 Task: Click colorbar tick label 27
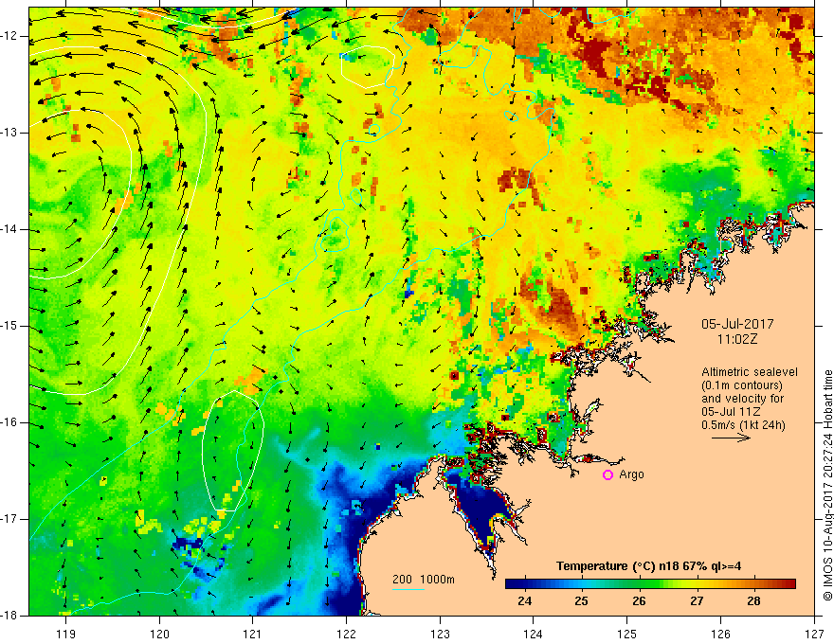point(697,601)
